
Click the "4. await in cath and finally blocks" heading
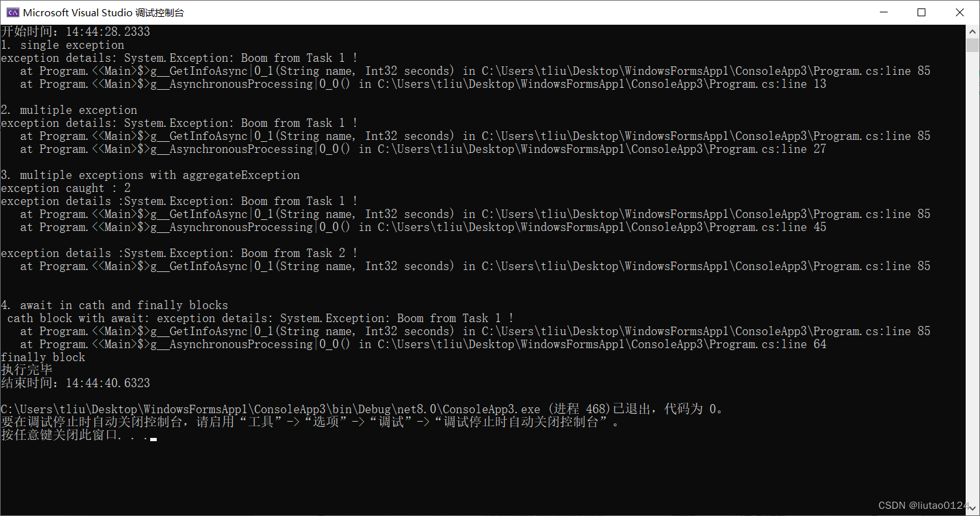click(x=114, y=305)
